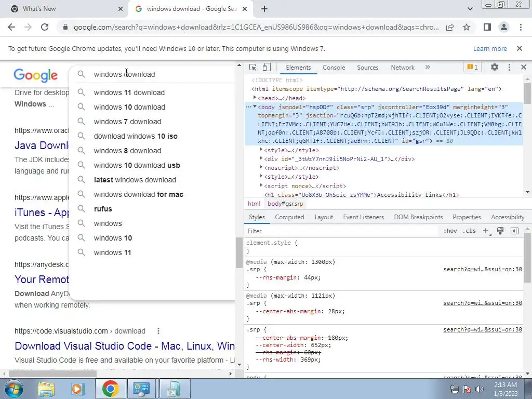Open DevTools settings gear

pos(495,67)
